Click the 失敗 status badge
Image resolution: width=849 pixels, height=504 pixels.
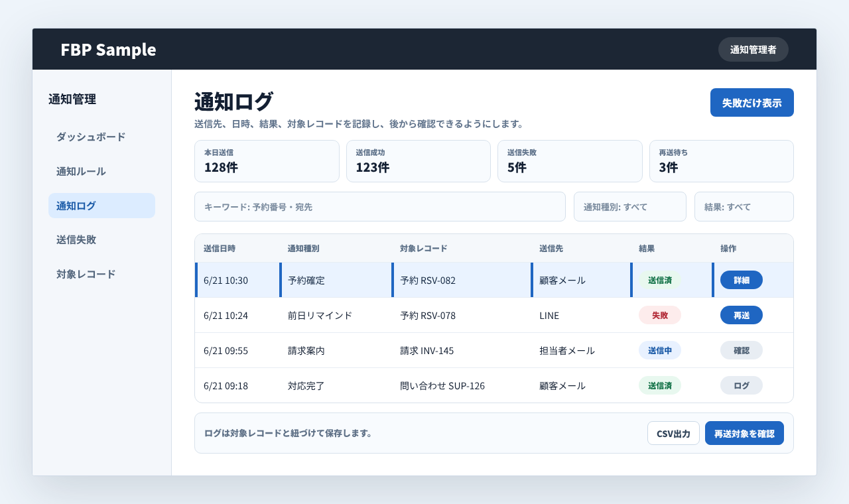(660, 315)
